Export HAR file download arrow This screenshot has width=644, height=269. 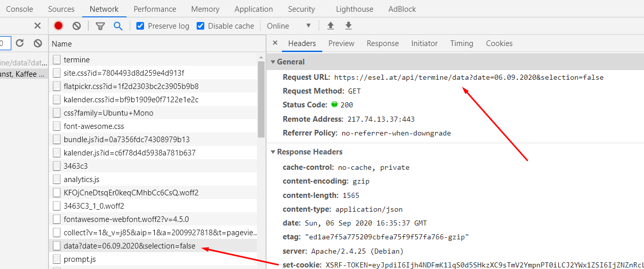click(x=349, y=26)
